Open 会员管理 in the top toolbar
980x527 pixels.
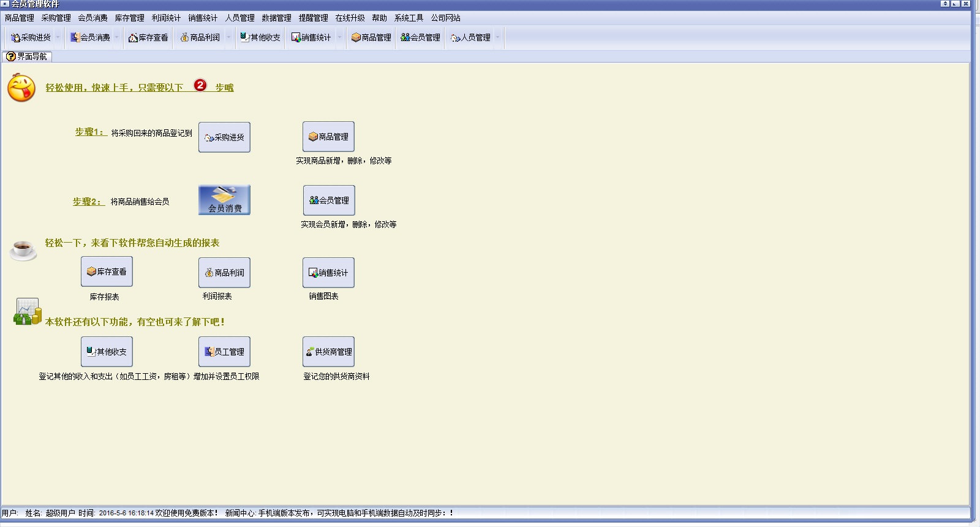(420, 37)
